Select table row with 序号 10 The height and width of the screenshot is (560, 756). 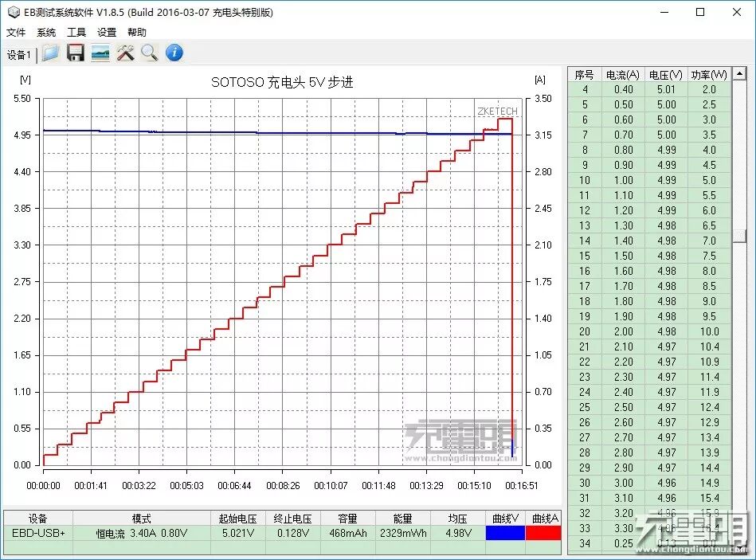tap(649, 180)
